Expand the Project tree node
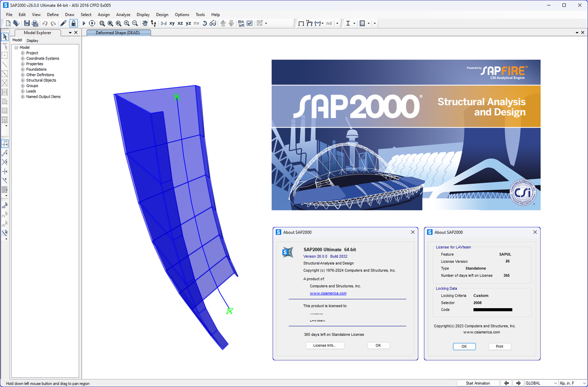 pos(23,53)
